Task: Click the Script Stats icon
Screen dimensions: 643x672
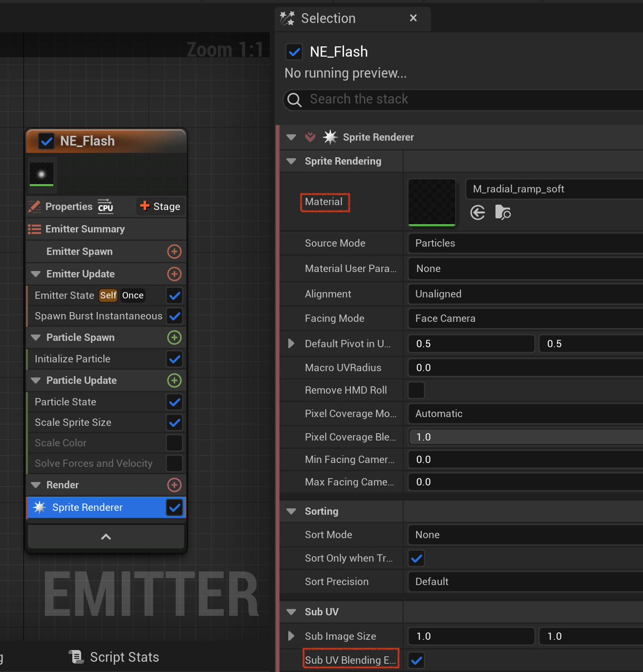Action: pyautogui.click(x=76, y=657)
